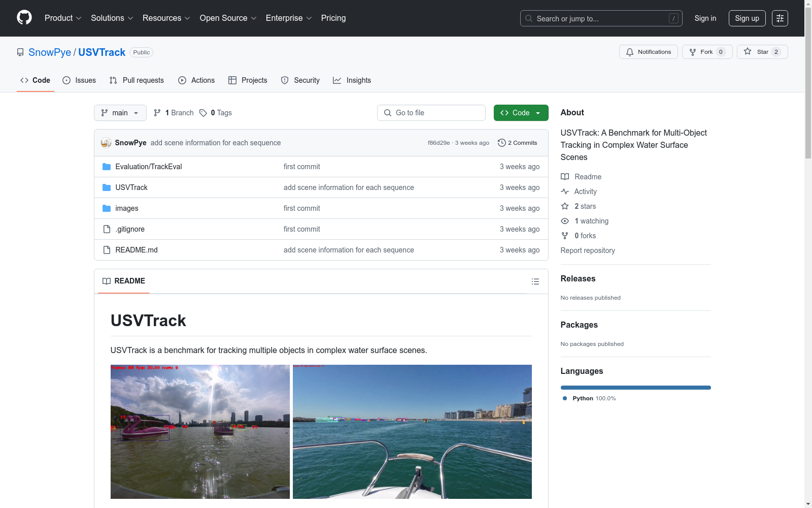View repository Activity
The height and width of the screenshot is (508, 812).
579,192
